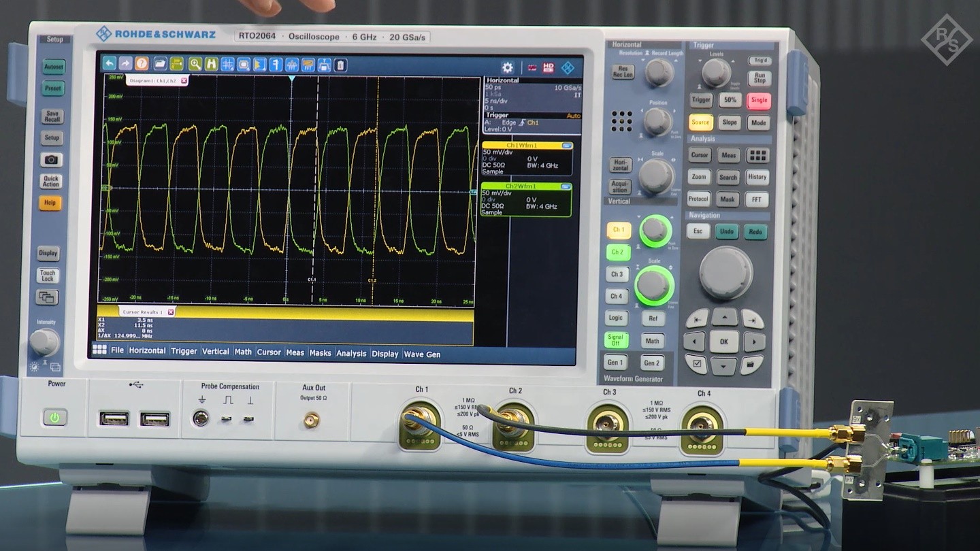Open the File menu
The image size is (980, 551).
coord(117,350)
